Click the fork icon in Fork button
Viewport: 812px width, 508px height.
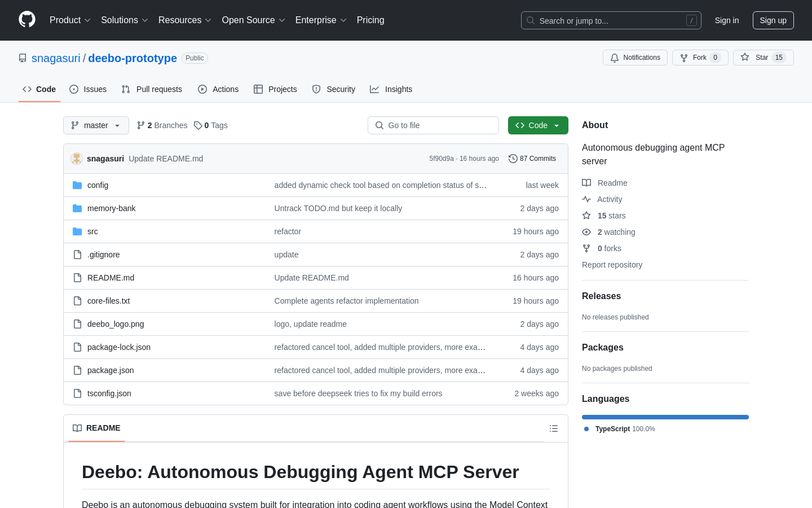(x=684, y=58)
